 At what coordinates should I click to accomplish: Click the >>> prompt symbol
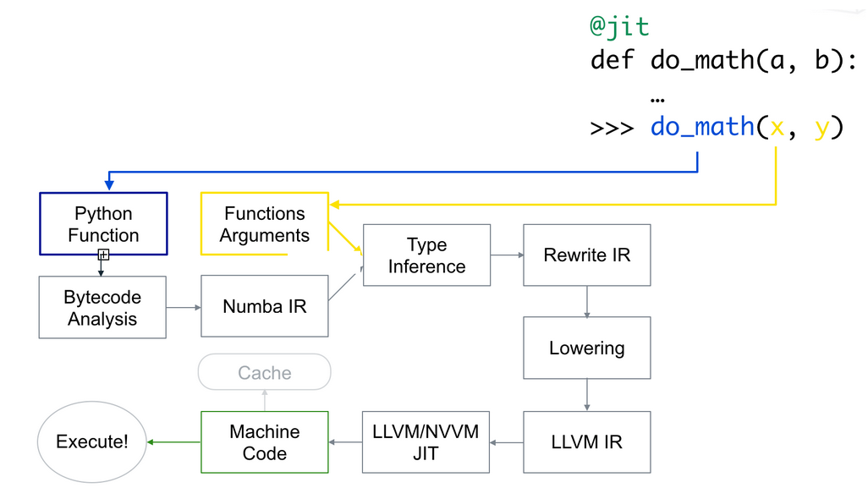point(613,128)
